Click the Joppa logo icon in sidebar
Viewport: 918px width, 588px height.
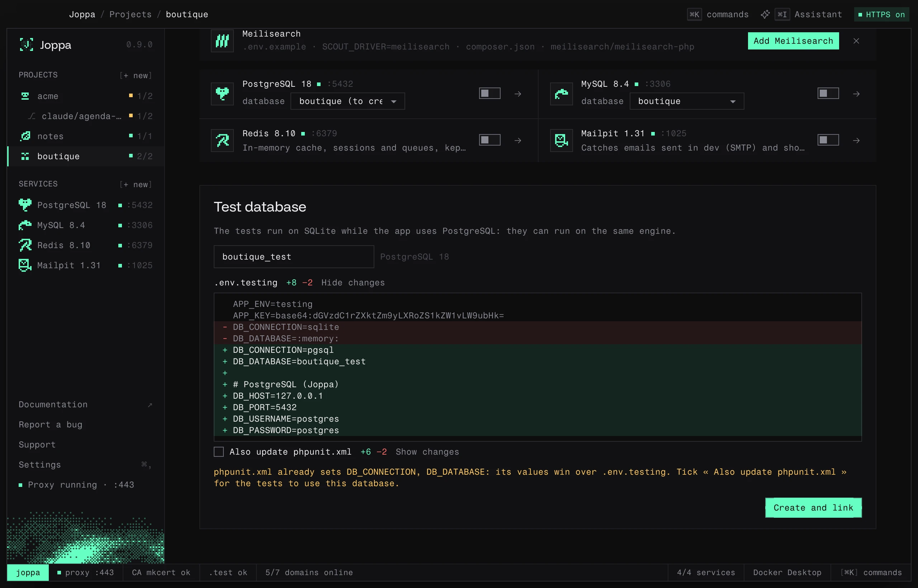pos(26,45)
